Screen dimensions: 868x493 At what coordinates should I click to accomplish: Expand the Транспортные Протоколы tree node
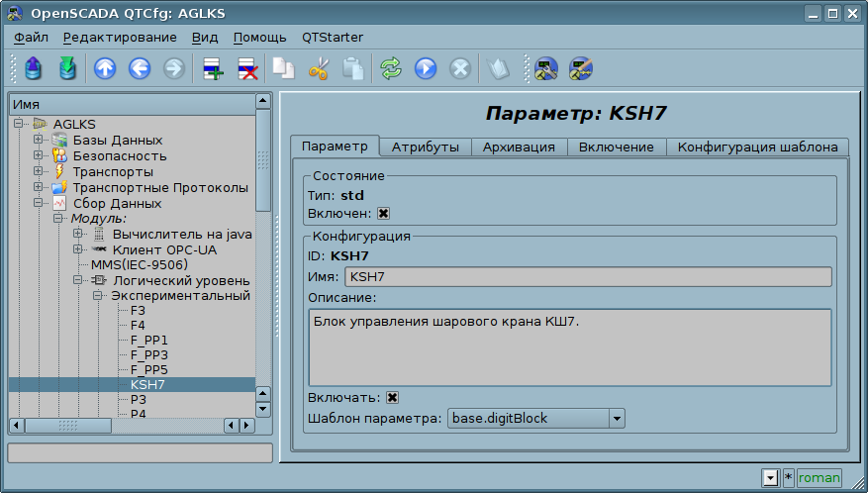[39, 187]
